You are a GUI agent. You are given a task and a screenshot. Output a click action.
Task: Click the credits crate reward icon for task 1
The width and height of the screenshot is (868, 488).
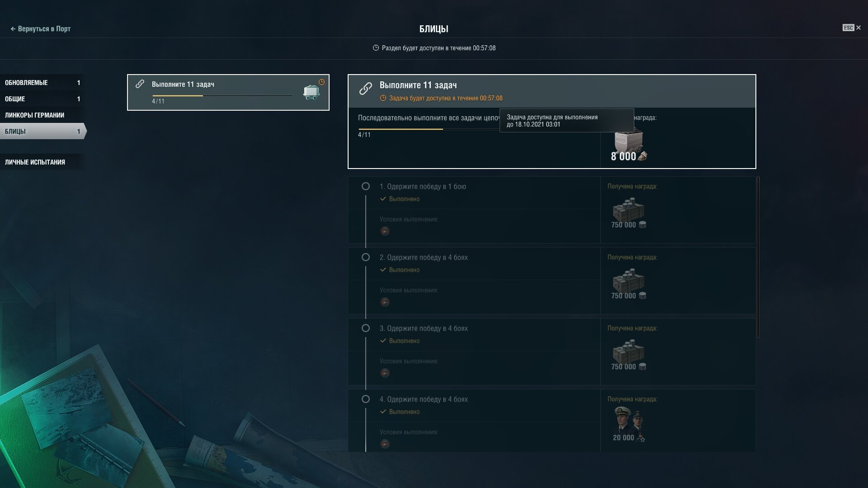pos(628,209)
